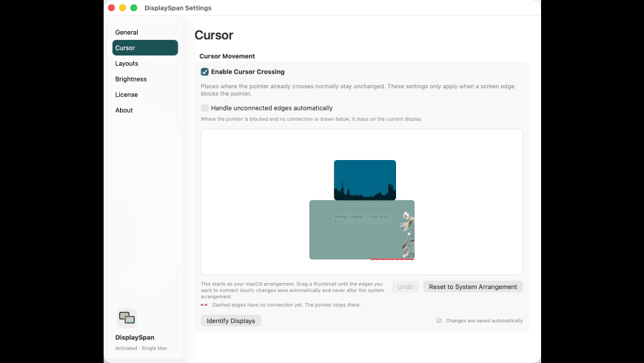Select the Cursor sidebar item
This screenshot has height=363, width=644.
click(145, 47)
